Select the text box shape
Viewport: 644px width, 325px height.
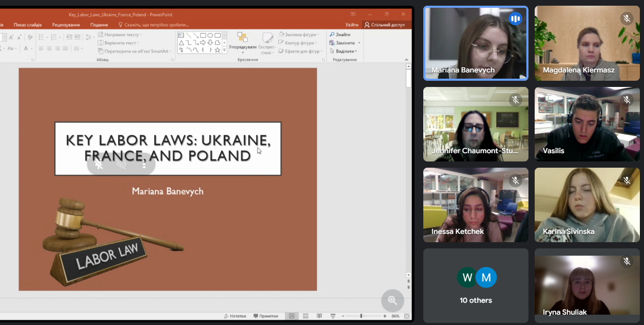[x=181, y=35]
